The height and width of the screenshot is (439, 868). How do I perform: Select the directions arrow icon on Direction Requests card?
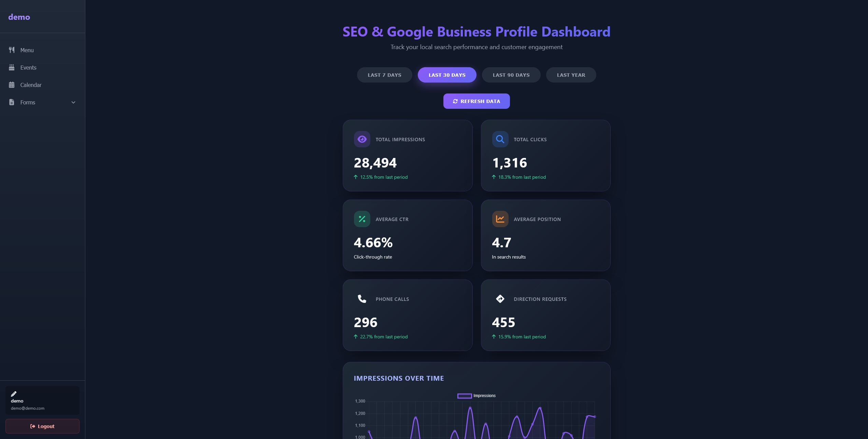coord(500,298)
